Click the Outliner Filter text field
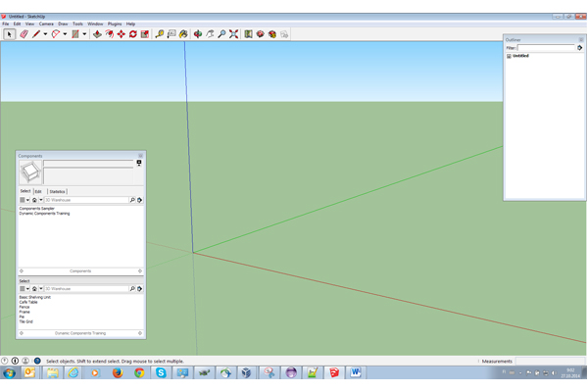 click(x=546, y=47)
